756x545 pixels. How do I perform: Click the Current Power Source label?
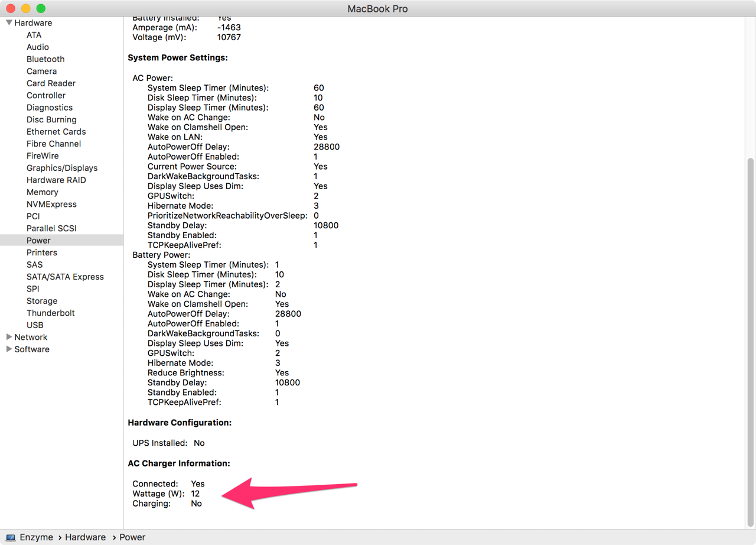tap(192, 167)
